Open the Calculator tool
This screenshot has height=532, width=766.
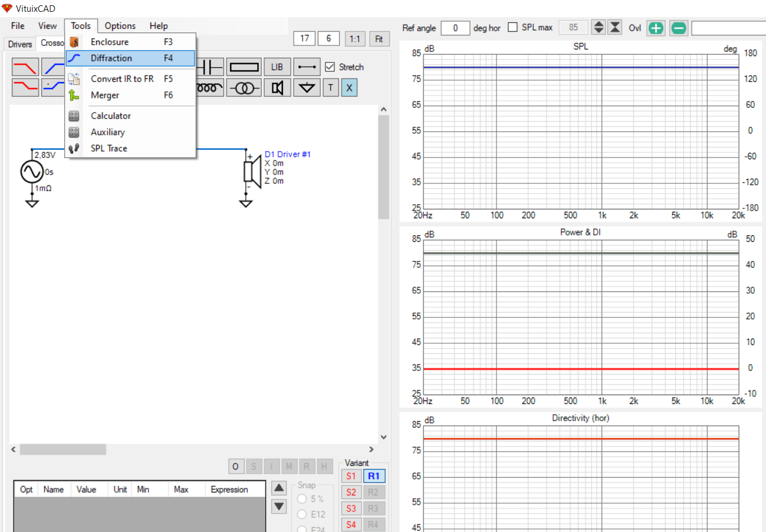130,116
